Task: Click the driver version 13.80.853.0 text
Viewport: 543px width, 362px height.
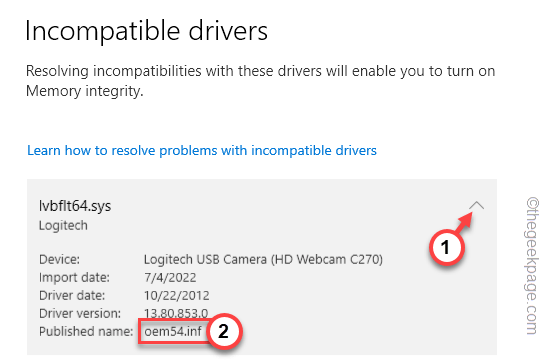Action: click(176, 313)
